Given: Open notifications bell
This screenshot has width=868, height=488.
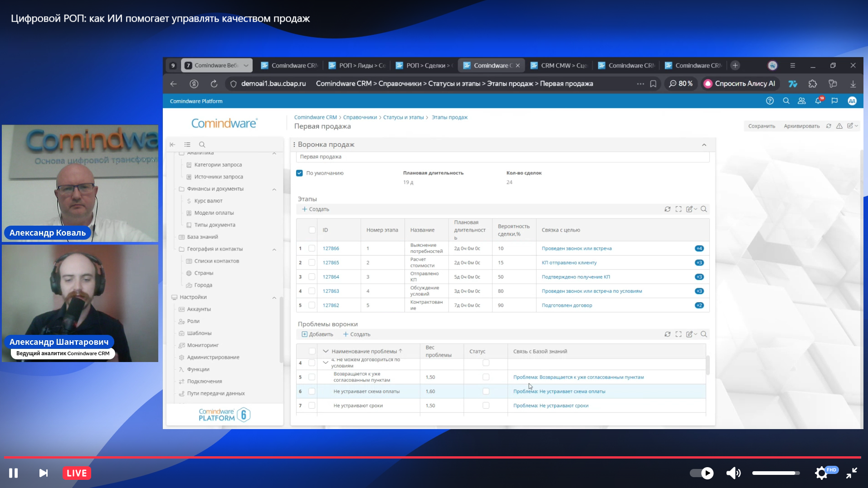Looking at the screenshot, I should pos(819,101).
